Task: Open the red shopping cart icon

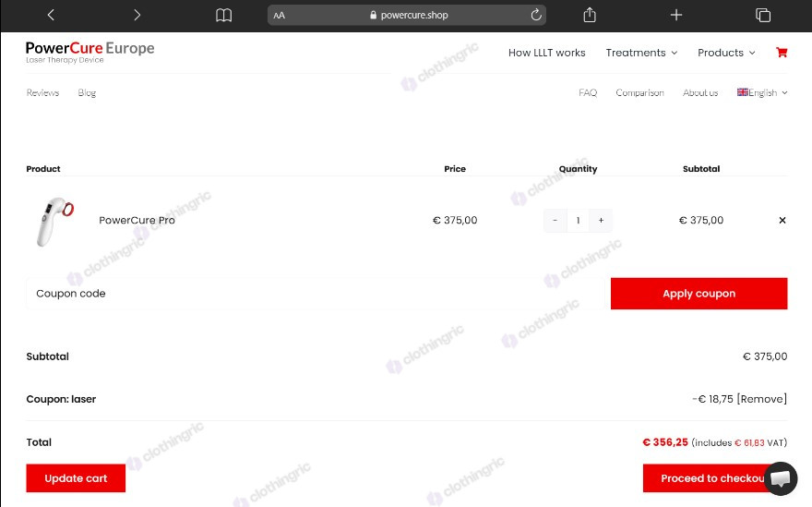Action: 782,52
